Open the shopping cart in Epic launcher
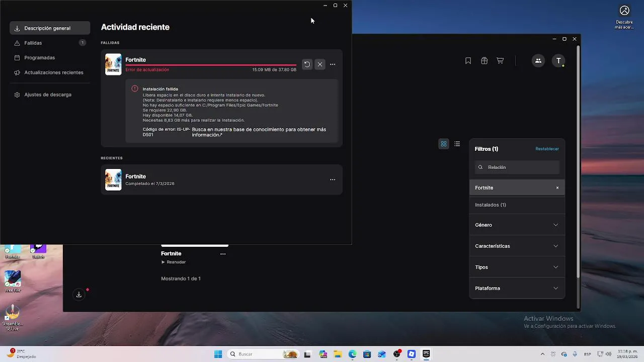Screen dimensions: 644x362 [x=500, y=61]
